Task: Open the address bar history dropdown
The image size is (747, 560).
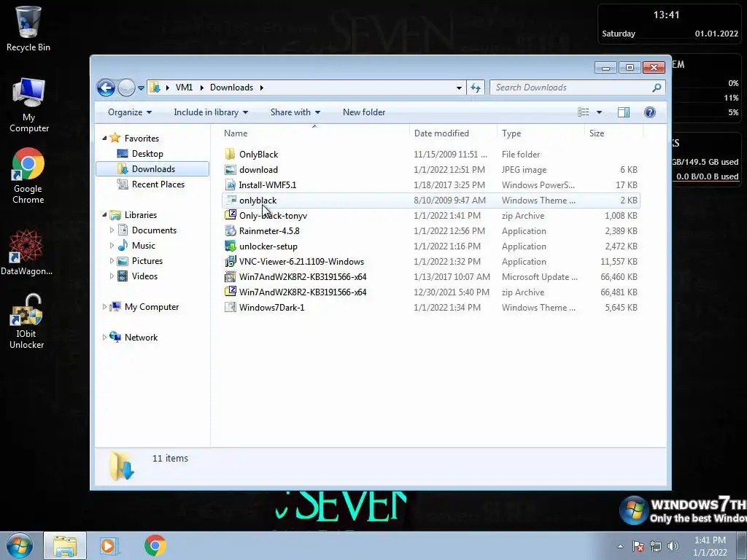Action: (x=459, y=87)
